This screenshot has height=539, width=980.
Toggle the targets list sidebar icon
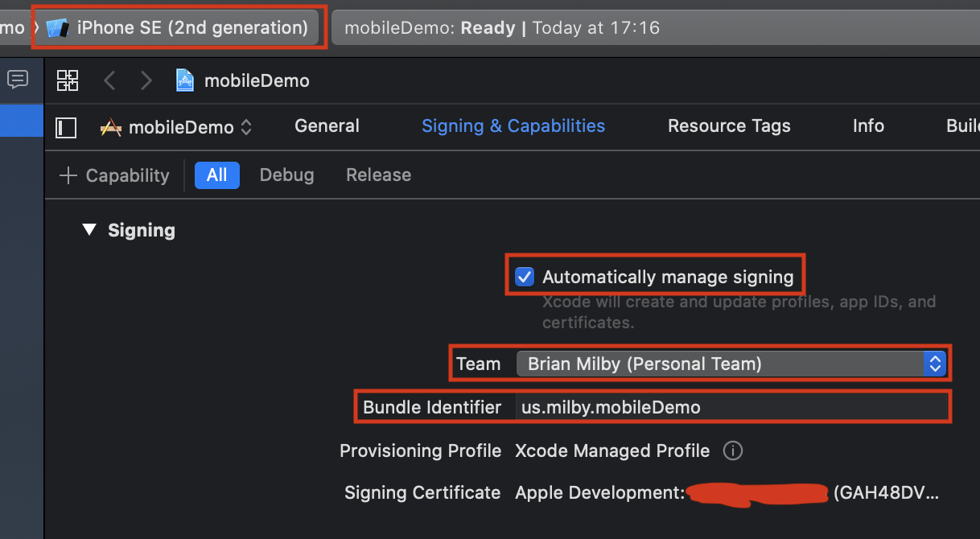click(x=66, y=127)
